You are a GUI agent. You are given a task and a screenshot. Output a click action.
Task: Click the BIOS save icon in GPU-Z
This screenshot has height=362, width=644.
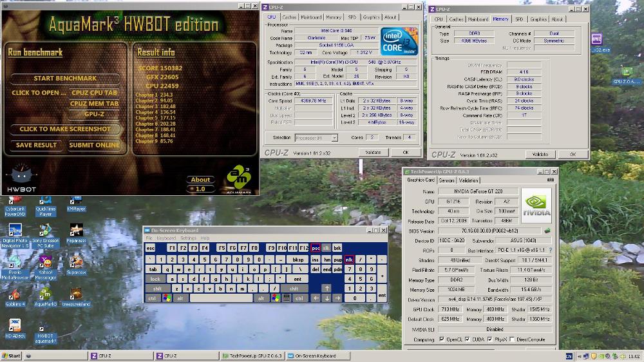click(547, 231)
